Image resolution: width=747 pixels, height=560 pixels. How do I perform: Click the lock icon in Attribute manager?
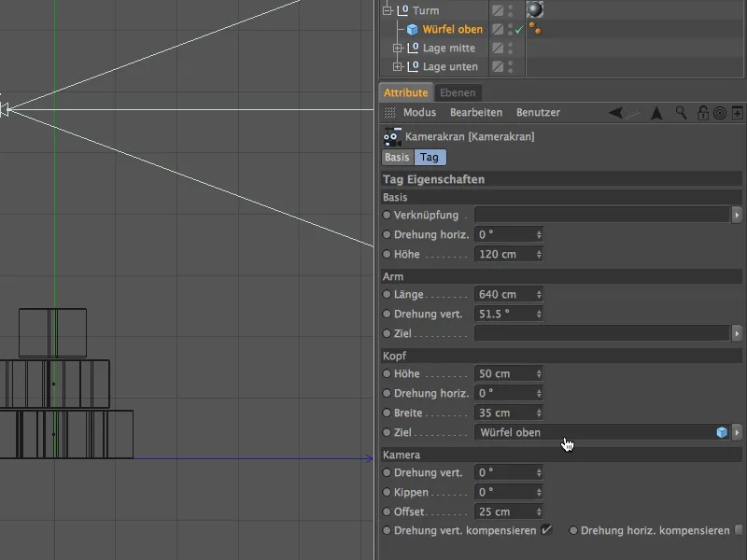pos(703,113)
